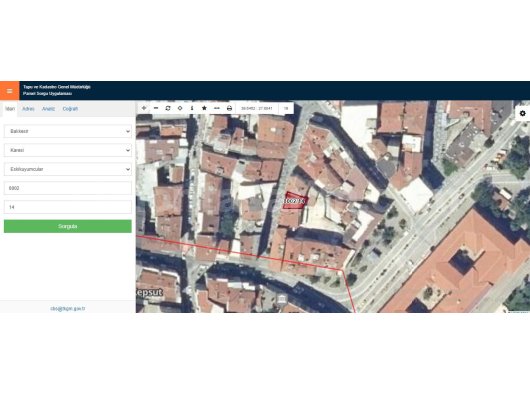Click the green Sorgula button
The image size is (530, 393).
pos(68,226)
